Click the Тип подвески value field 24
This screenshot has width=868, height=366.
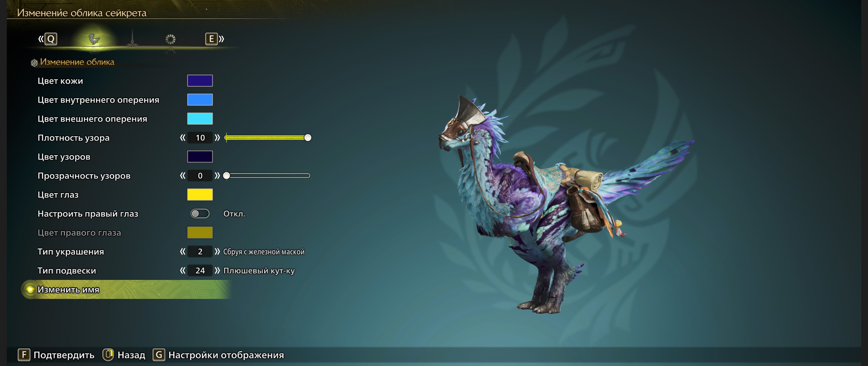pos(200,270)
